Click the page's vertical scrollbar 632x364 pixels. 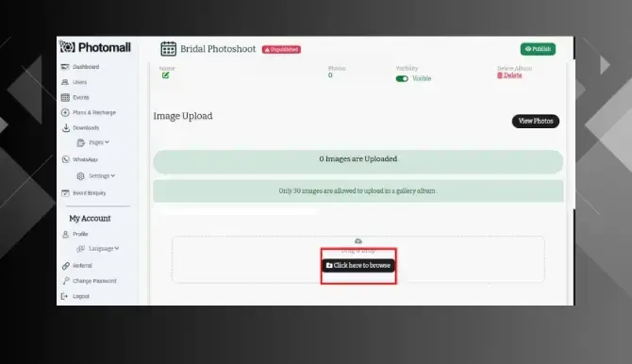point(574,135)
